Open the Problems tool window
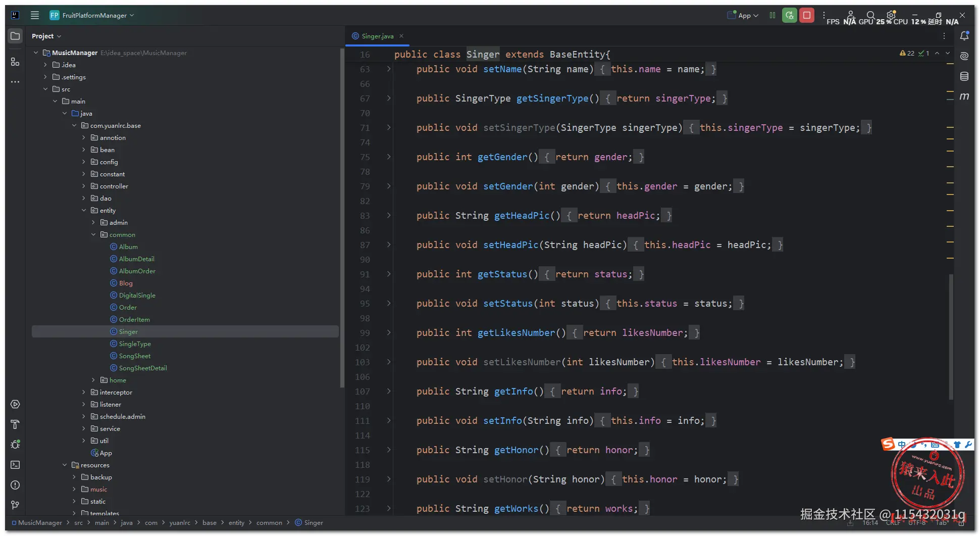Image resolution: width=980 pixels, height=536 pixels. point(15,485)
